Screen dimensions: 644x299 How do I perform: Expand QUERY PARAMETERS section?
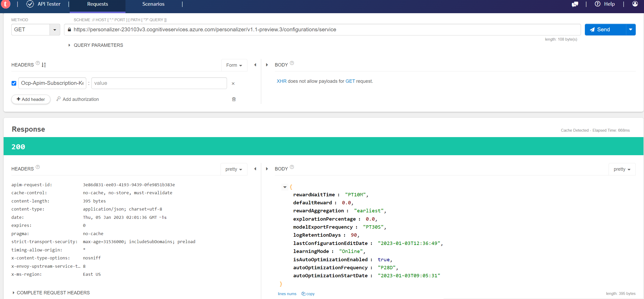pyautogui.click(x=96, y=45)
